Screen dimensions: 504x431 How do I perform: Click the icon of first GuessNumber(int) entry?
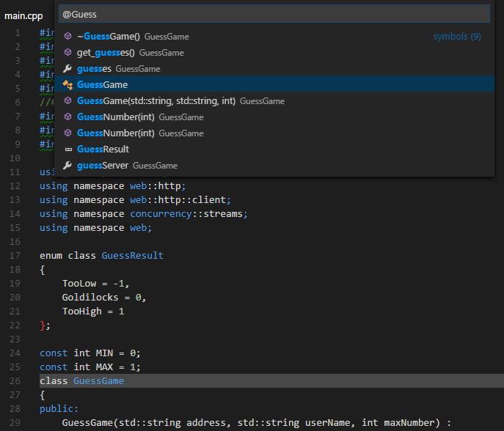click(x=68, y=117)
